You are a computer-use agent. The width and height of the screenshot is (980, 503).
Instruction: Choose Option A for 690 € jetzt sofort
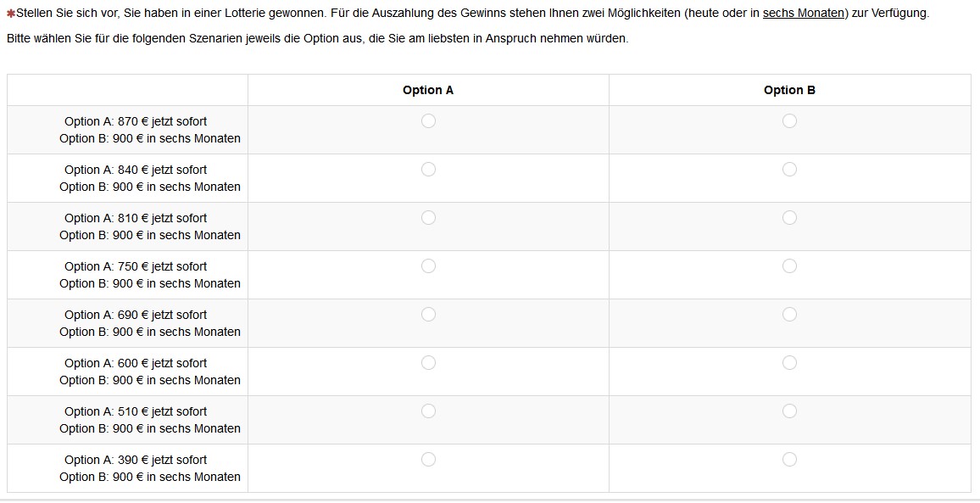[x=428, y=315]
